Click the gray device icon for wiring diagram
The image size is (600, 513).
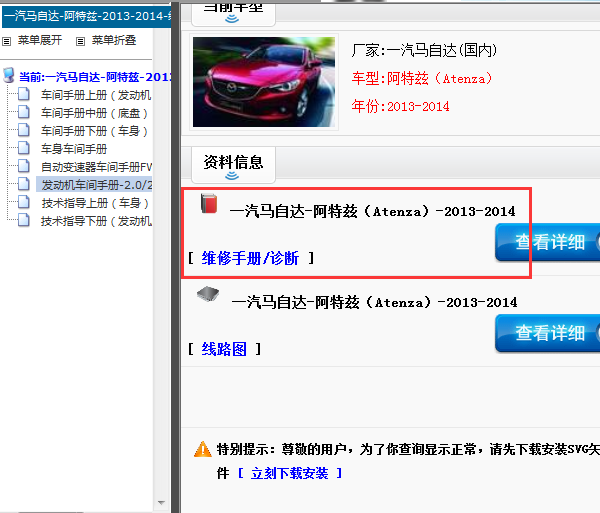tap(208, 294)
